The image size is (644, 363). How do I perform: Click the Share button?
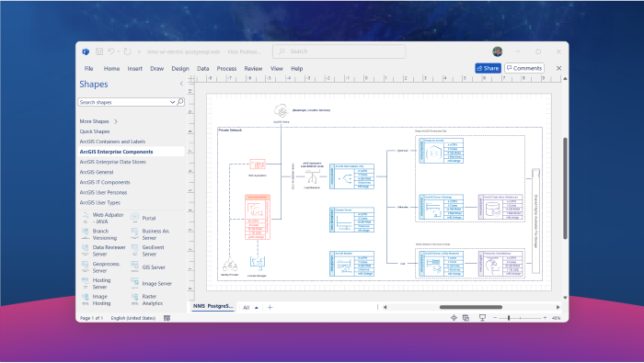point(488,68)
